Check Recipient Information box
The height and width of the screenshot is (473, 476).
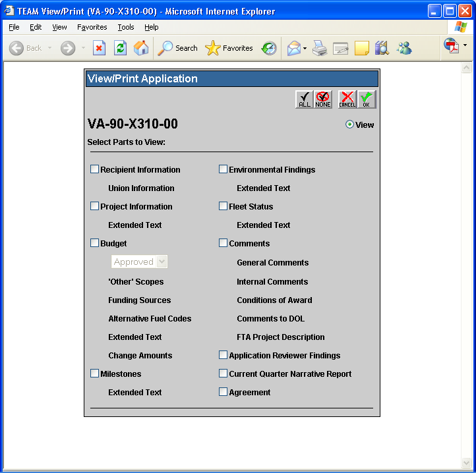tap(94, 169)
